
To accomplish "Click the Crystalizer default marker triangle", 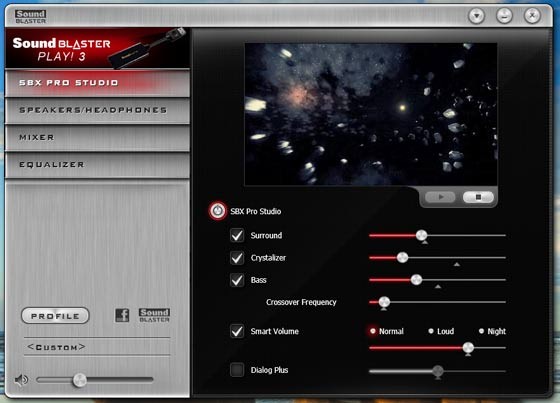I will pos(456,264).
